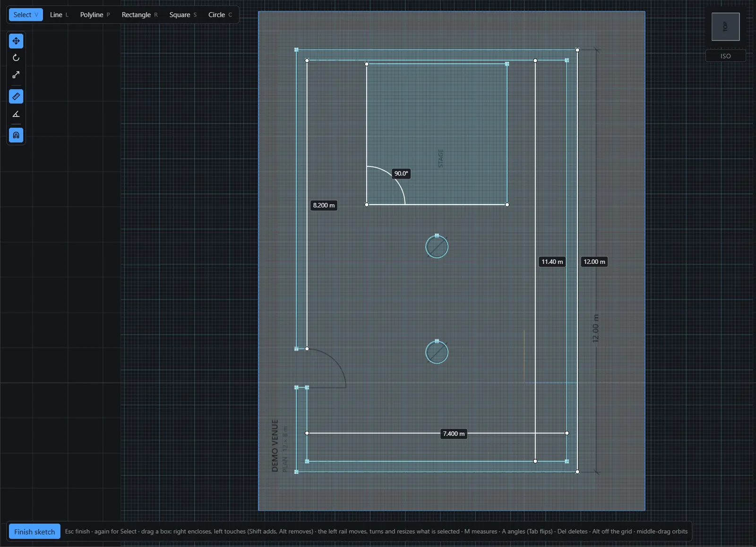Screen dimensions: 756x547
Task: Click the TOP view cube
Action: tap(725, 27)
